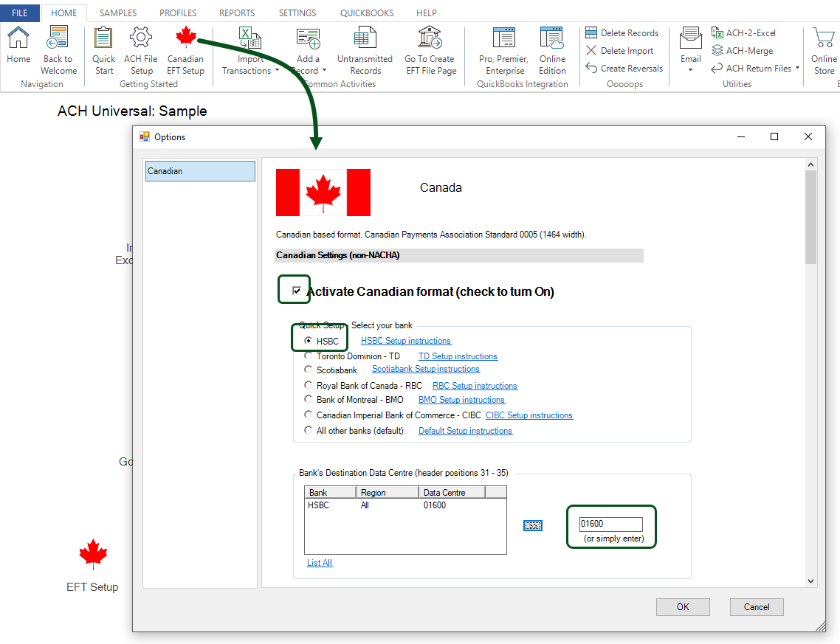
Task: Uncheck Activate Canadian format checkbox
Action: [297, 291]
